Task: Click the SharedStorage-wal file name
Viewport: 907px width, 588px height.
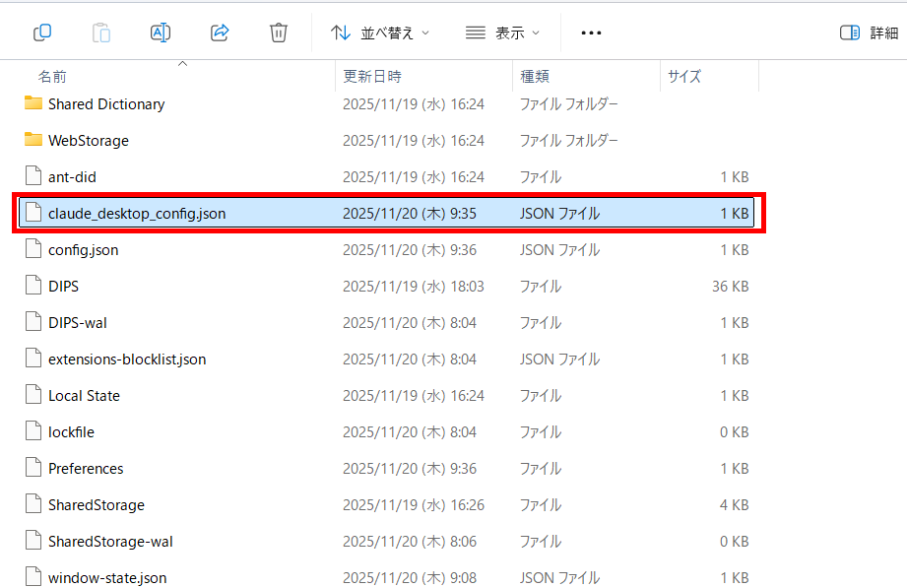Action: point(110,542)
